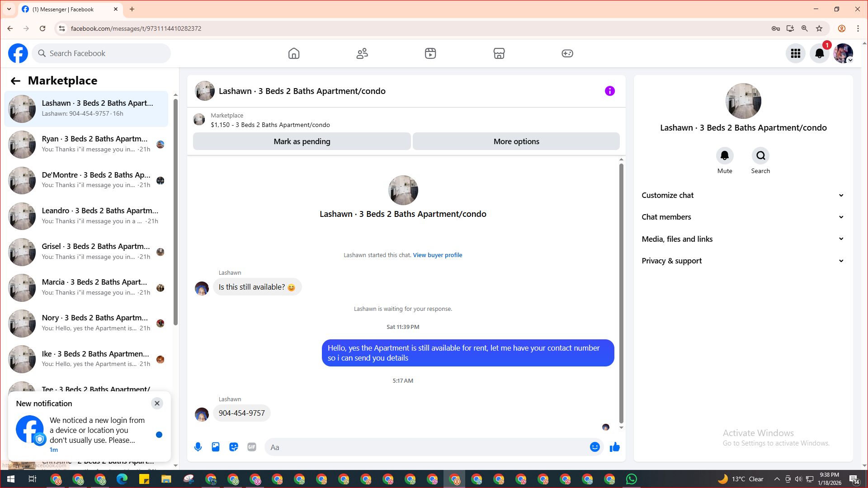Send a thumbs-up like
Viewport: 868px width, 488px height.
(x=614, y=447)
